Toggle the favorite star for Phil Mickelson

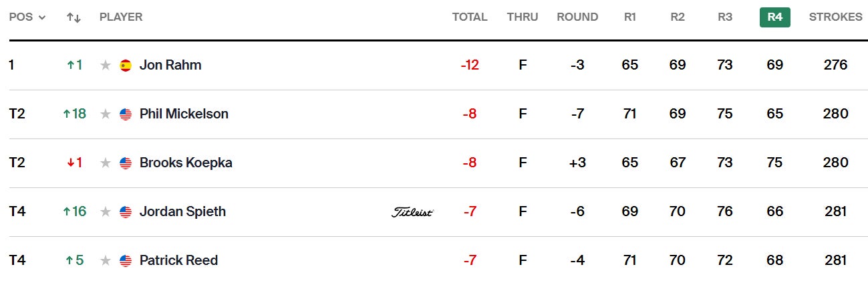point(105,114)
